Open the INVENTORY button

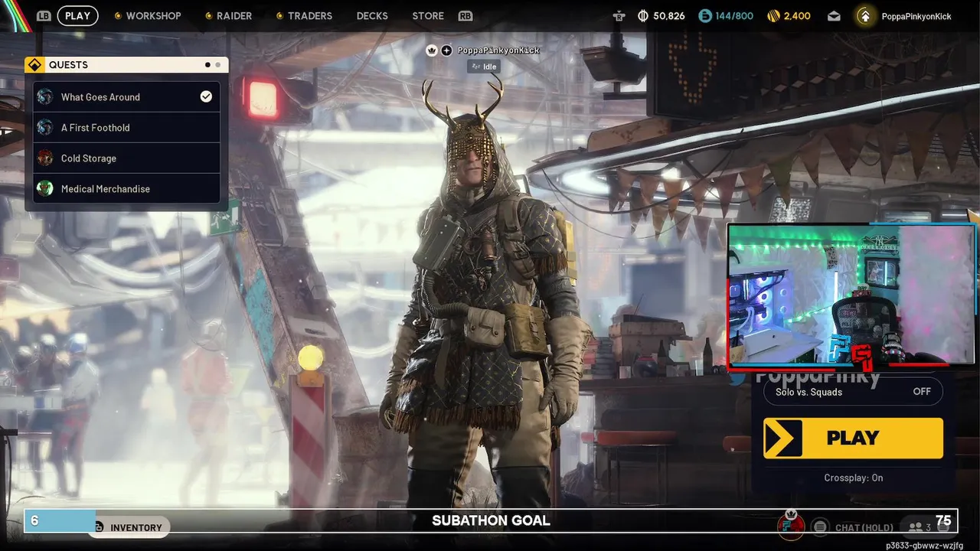pos(128,527)
